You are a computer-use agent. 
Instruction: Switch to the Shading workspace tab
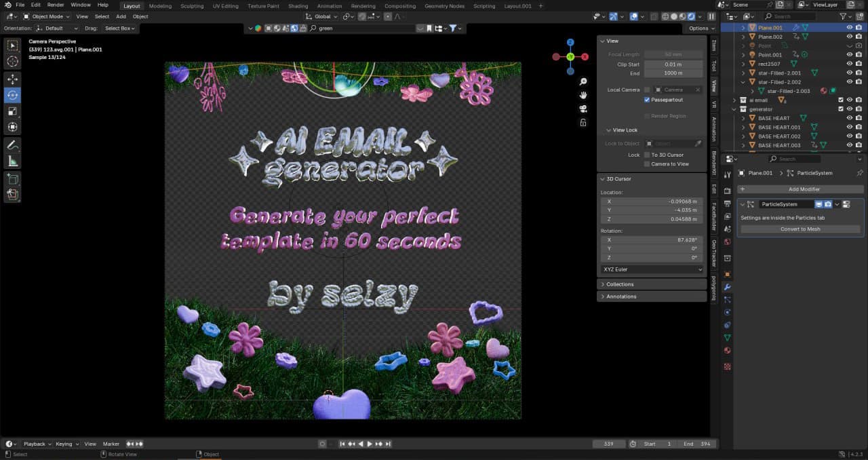click(298, 6)
